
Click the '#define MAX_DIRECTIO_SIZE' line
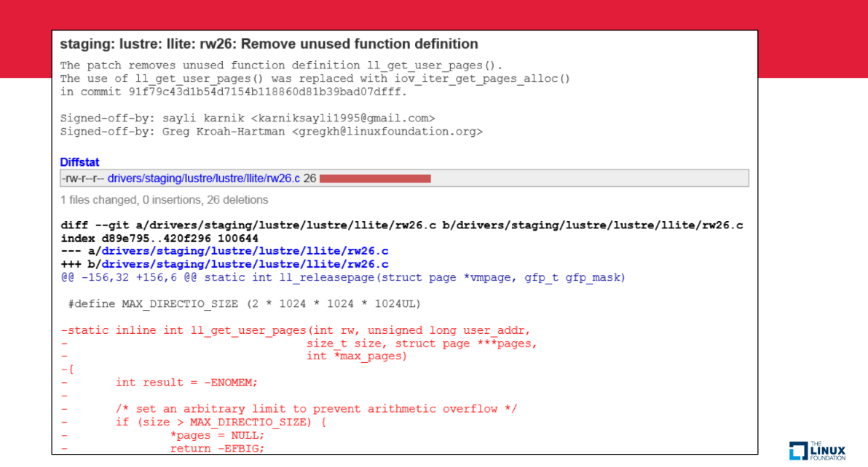coord(244,304)
